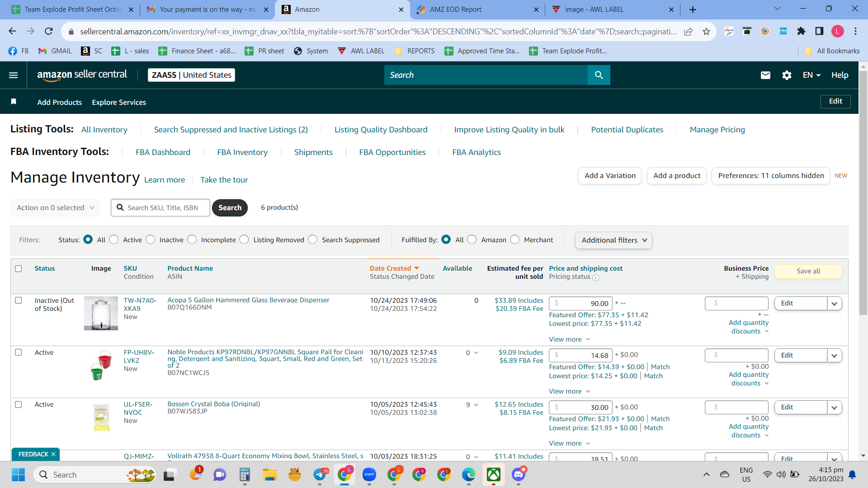This screenshot has width=868, height=488.
Task: Click the bookmark flag icon beside Add Products
Action: pos(14,102)
